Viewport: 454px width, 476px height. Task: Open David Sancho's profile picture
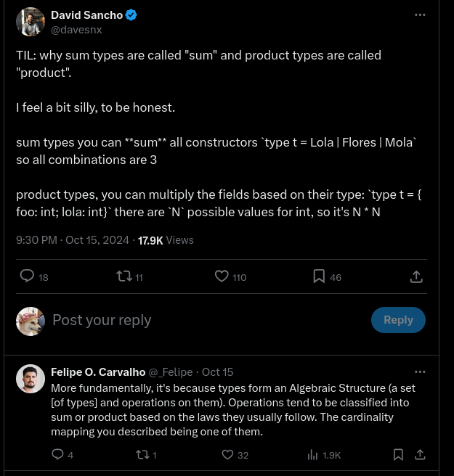click(x=31, y=22)
